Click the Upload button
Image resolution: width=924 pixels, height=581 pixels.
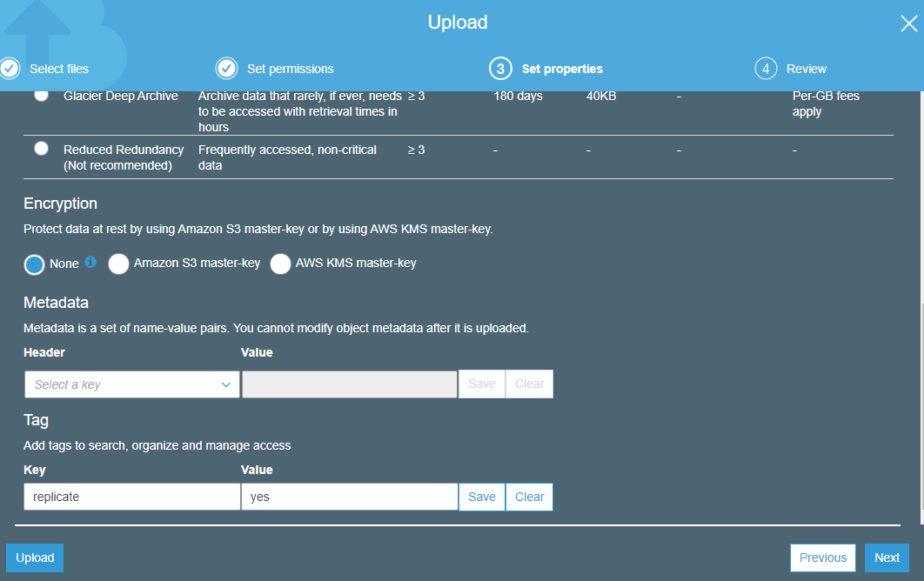[x=35, y=558]
